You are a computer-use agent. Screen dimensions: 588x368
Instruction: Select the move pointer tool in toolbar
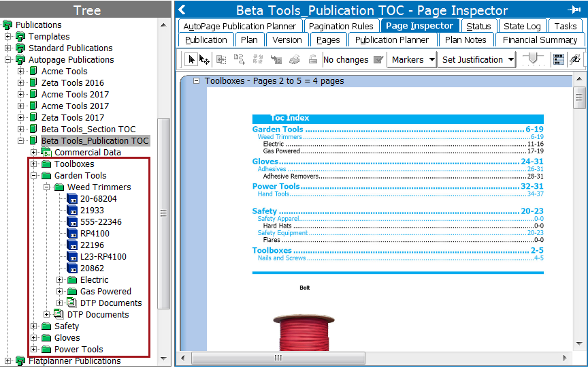(x=204, y=60)
